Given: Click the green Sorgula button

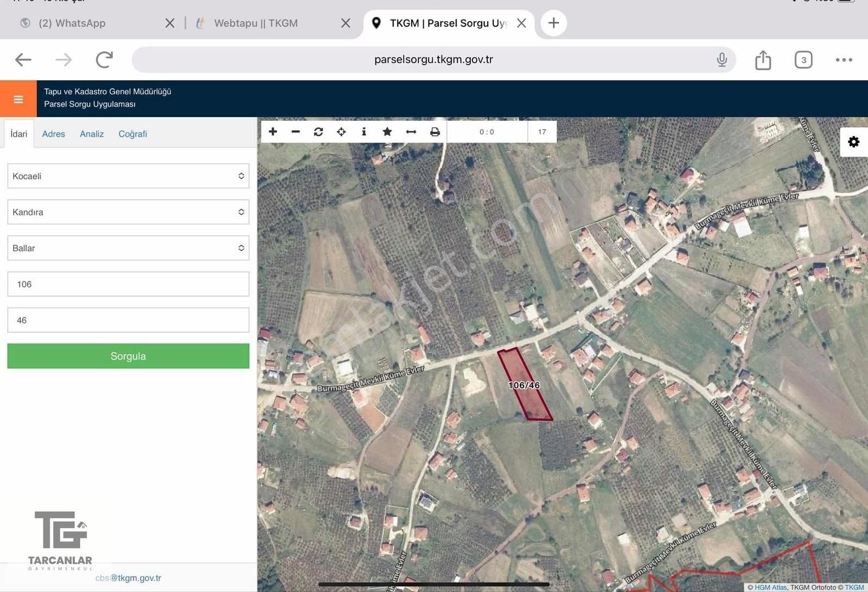Looking at the screenshot, I should [x=128, y=356].
